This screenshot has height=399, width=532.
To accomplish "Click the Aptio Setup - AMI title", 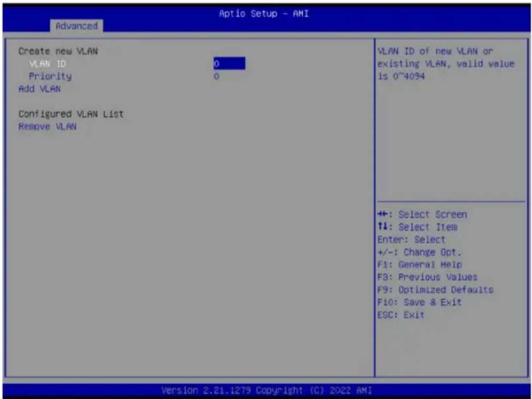I will (264, 14).
